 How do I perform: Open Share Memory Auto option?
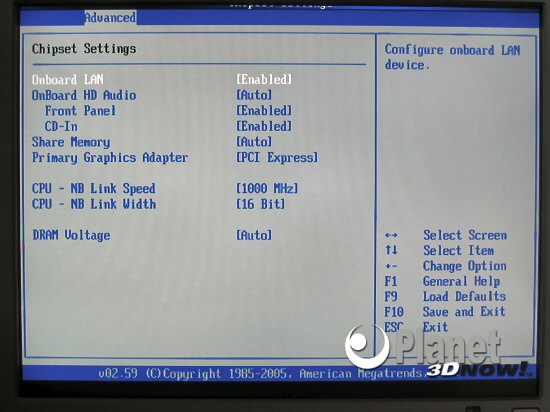pyautogui.click(x=254, y=142)
